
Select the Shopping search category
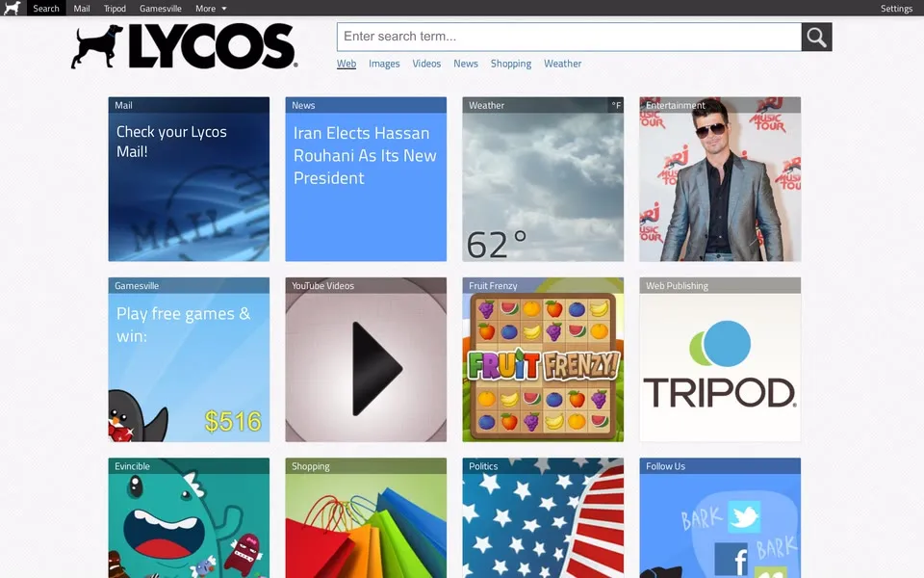[x=511, y=64]
